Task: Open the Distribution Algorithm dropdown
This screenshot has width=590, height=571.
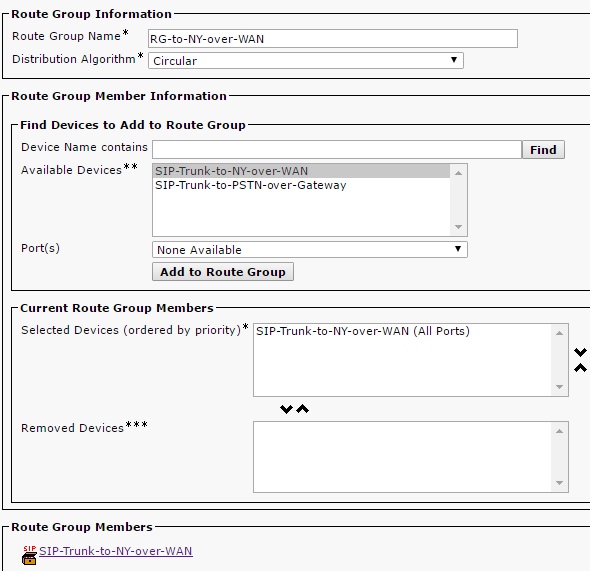Action: [x=306, y=61]
